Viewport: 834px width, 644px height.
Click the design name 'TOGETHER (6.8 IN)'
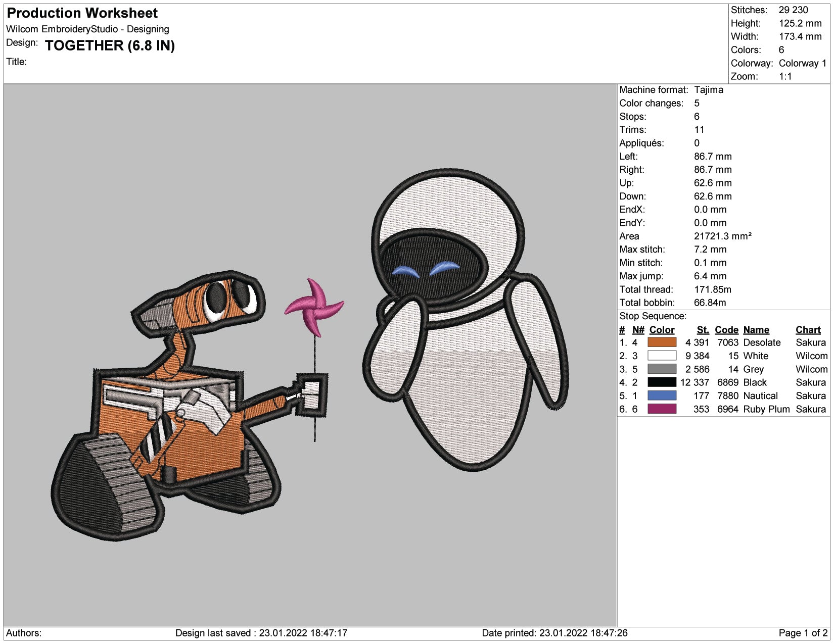(110, 45)
